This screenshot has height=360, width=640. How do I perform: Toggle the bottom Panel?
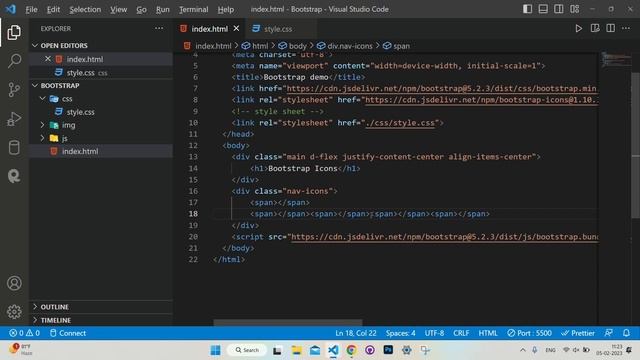point(543,9)
